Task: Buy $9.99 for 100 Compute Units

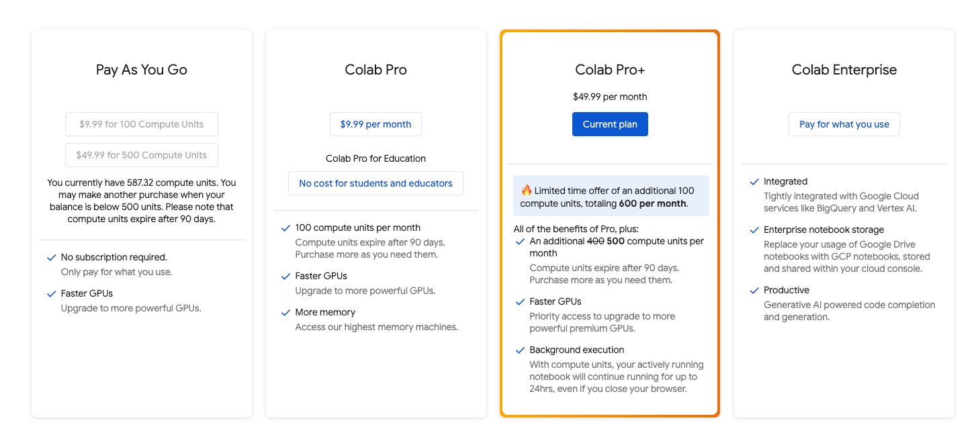Action: click(x=142, y=124)
